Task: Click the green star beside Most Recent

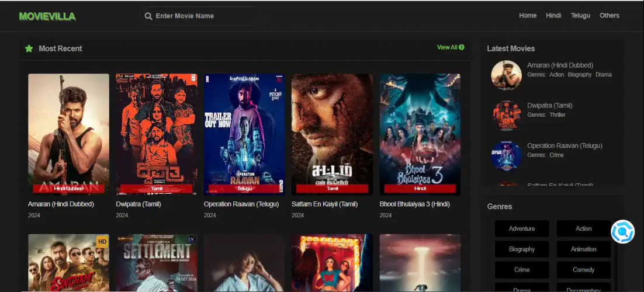Action: 29,48
